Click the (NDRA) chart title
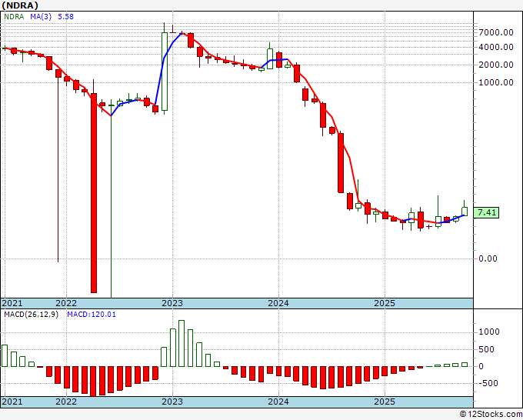This screenshot has width=523, height=420. (20, 5)
